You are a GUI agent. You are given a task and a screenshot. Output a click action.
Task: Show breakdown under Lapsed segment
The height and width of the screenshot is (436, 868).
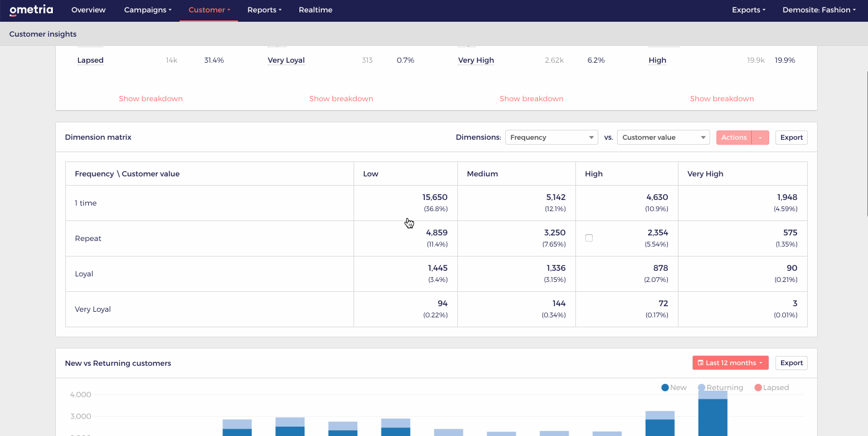pyautogui.click(x=150, y=99)
